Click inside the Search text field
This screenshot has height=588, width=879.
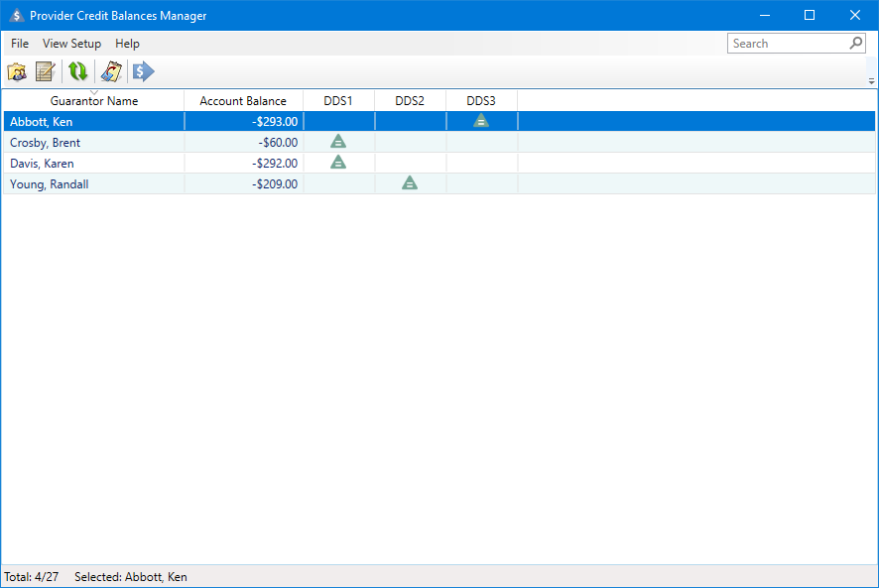pyautogui.click(x=788, y=44)
